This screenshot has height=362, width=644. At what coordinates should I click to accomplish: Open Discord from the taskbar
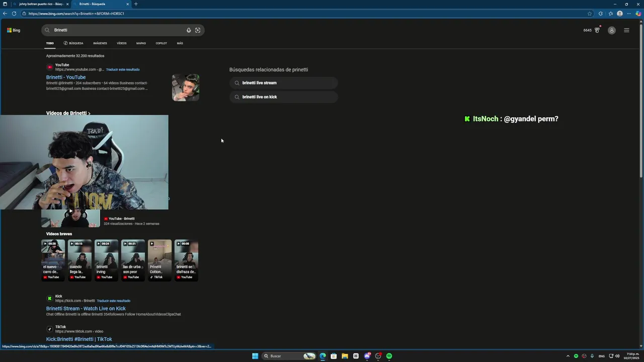coord(367,356)
